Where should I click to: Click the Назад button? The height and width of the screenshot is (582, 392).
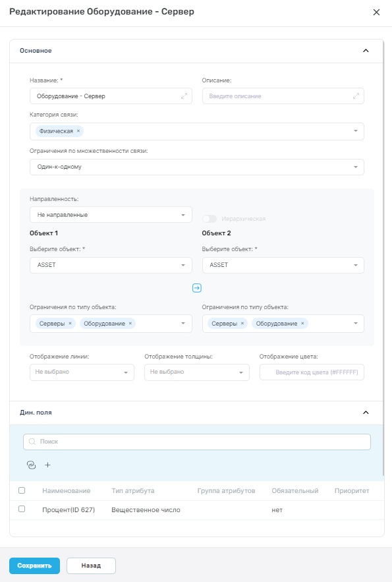click(x=91, y=566)
